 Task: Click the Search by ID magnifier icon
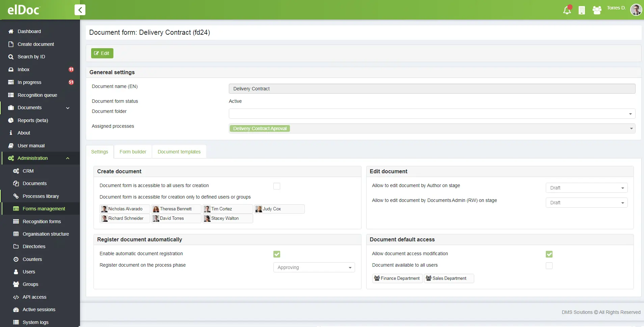coord(11,57)
